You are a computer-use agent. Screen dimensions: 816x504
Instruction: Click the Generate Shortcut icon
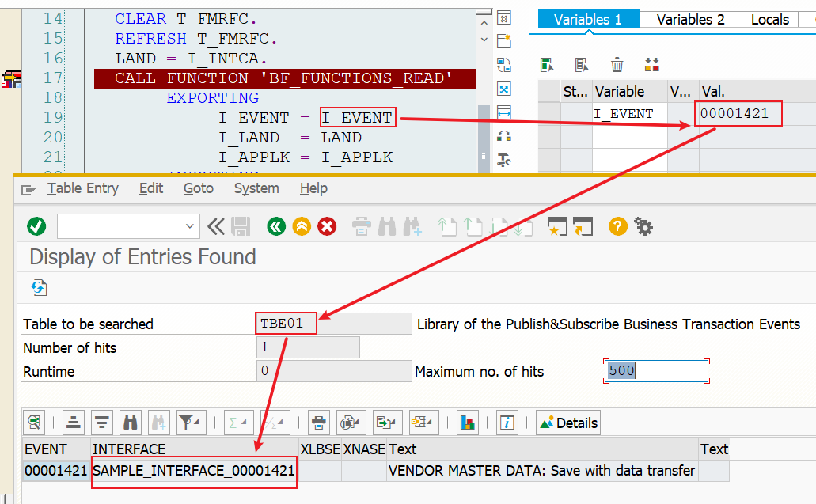pyautogui.click(x=583, y=226)
